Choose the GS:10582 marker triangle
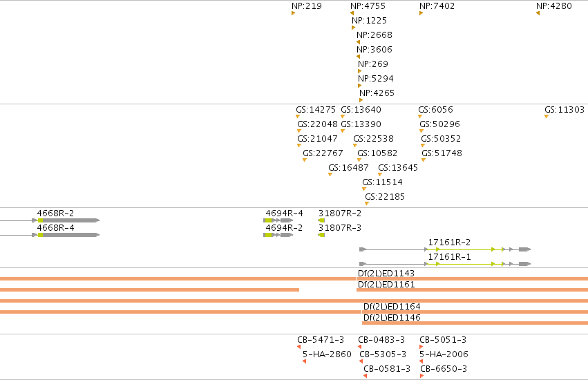The height and width of the screenshot is (380, 588). click(359, 160)
